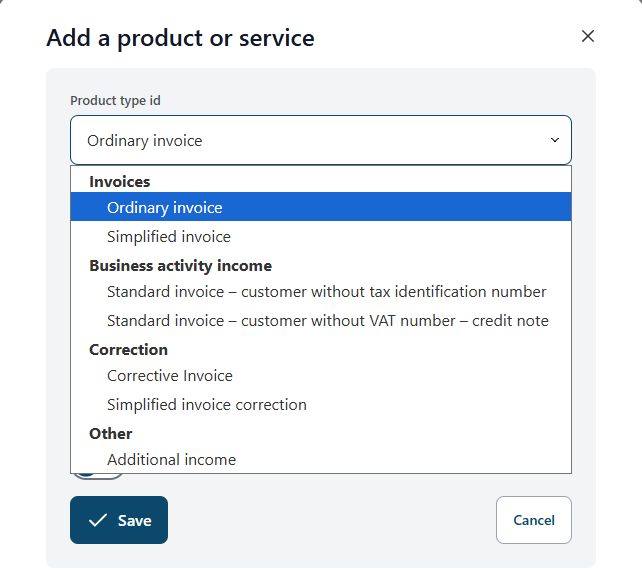Click the Correction group header

point(128,350)
